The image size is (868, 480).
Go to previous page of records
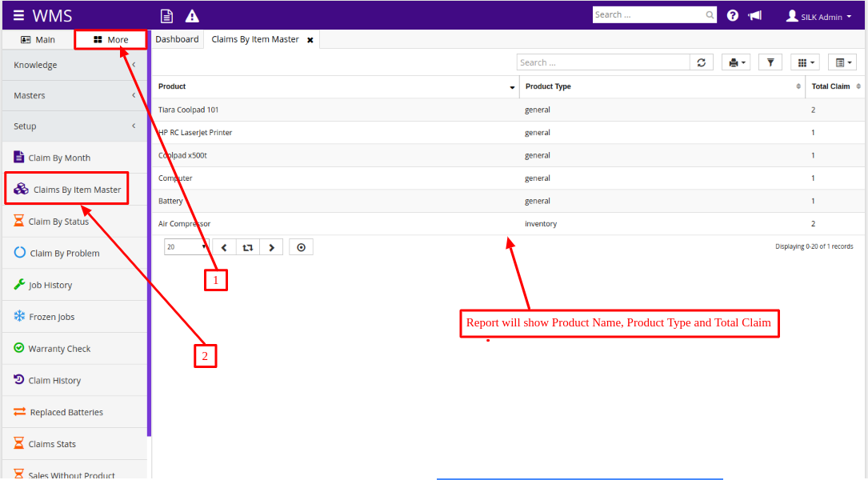(224, 247)
